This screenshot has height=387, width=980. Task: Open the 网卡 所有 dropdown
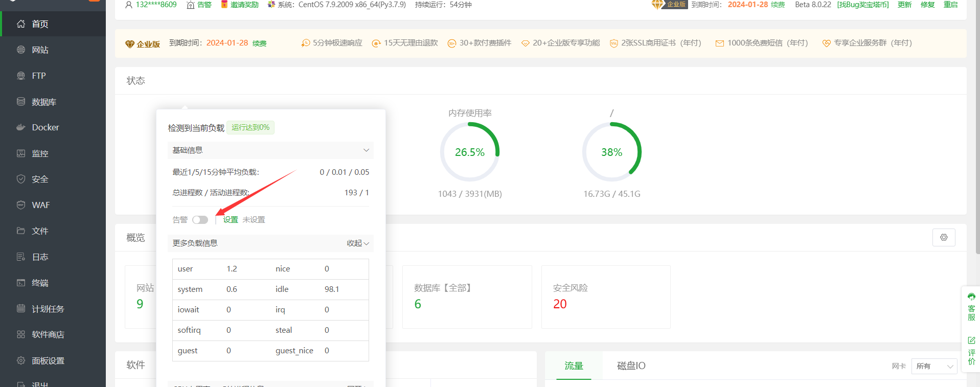[934, 366]
